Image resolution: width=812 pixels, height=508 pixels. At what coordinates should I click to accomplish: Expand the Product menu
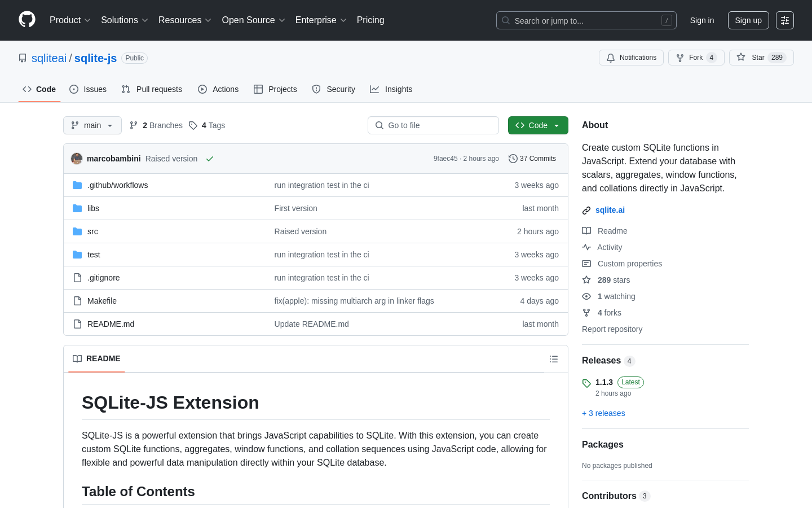(x=70, y=20)
